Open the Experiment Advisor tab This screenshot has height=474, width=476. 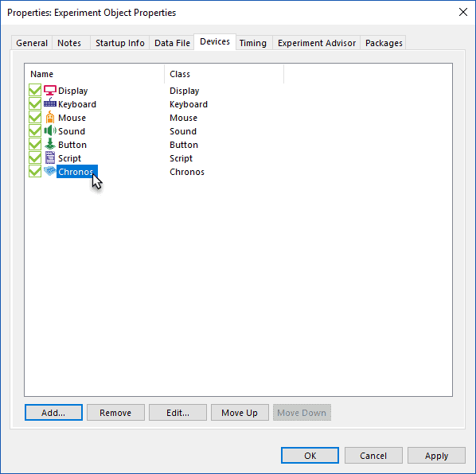pyautogui.click(x=317, y=43)
